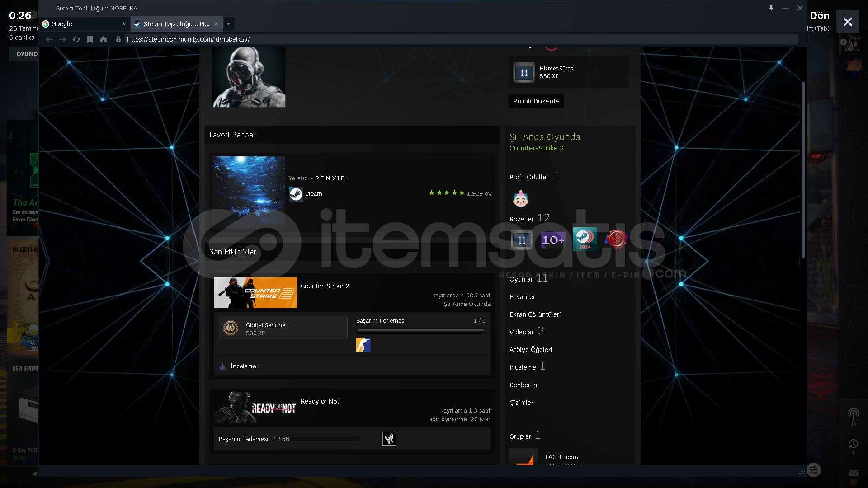Viewport: 868px width, 488px height.
Task: Click the page vertical scrollbar
Action: pos(803,170)
